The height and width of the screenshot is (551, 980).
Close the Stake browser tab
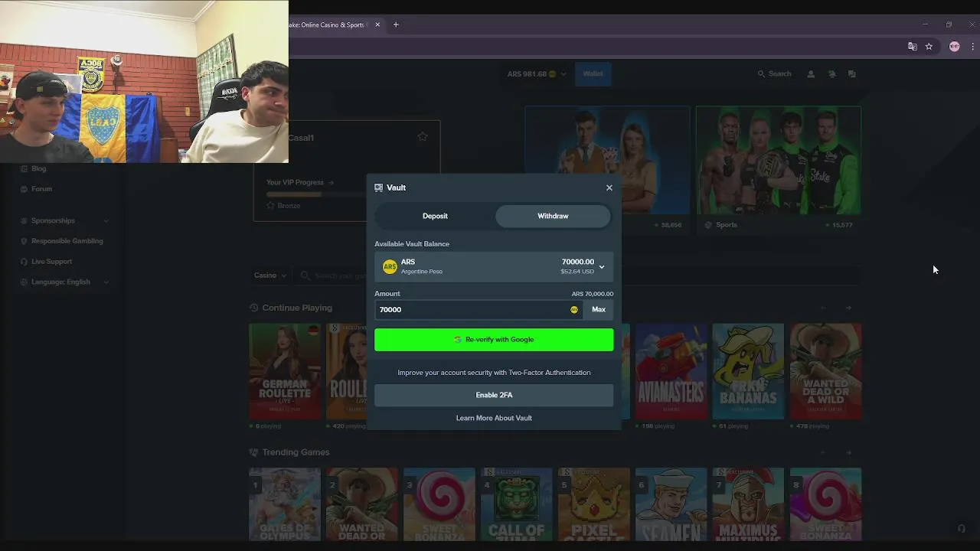377,24
